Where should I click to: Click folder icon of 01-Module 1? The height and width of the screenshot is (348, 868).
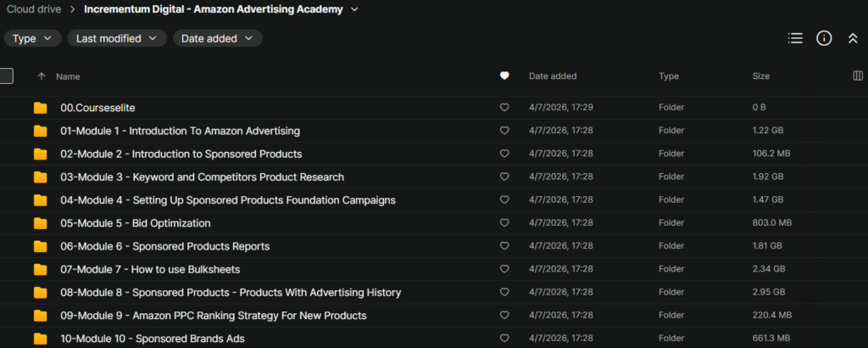[41, 132]
